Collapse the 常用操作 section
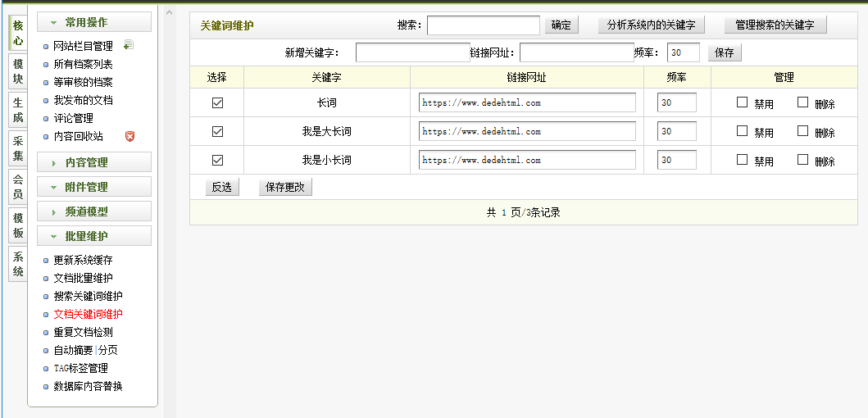 [93, 23]
